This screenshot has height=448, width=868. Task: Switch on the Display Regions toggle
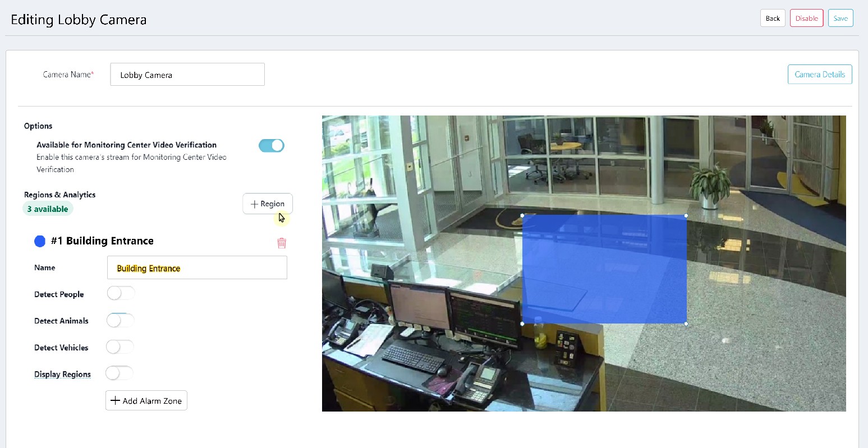[x=120, y=373]
